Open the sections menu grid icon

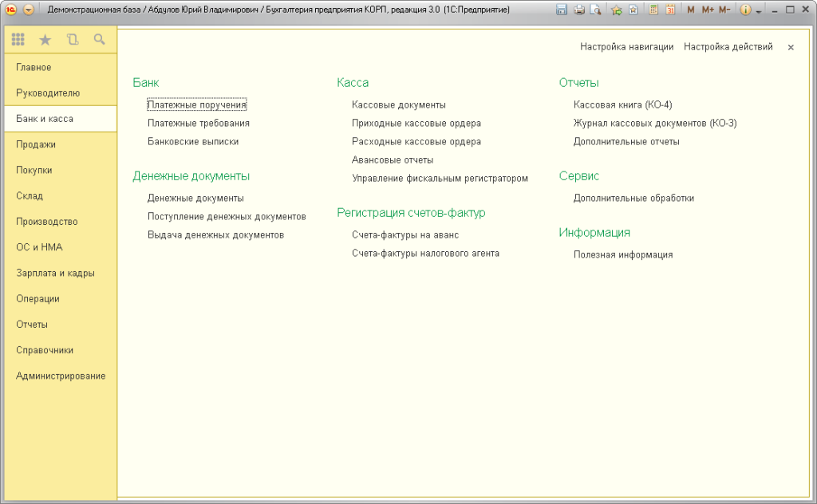point(18,40)
